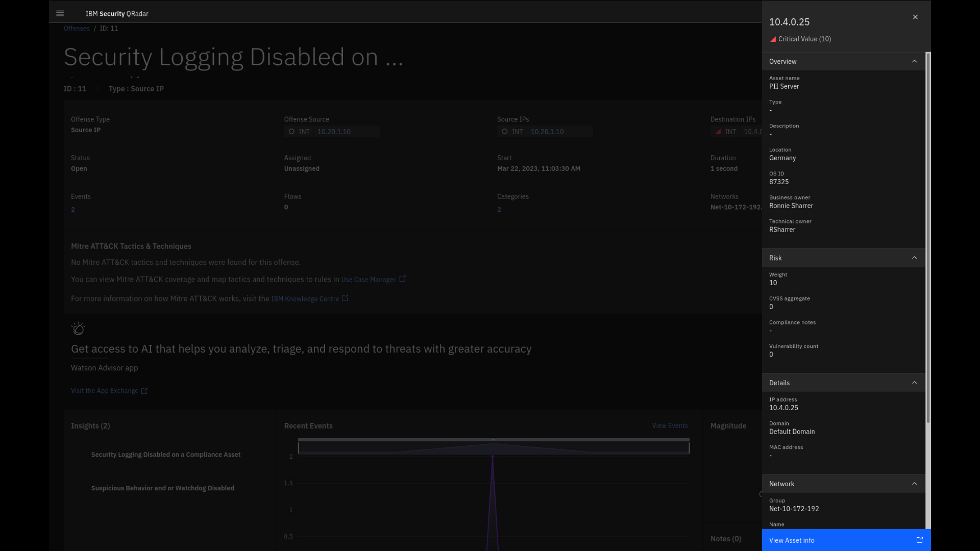The image size is (980, 551).
Task: Open the hamburger navigation menu
Action: 60,14
